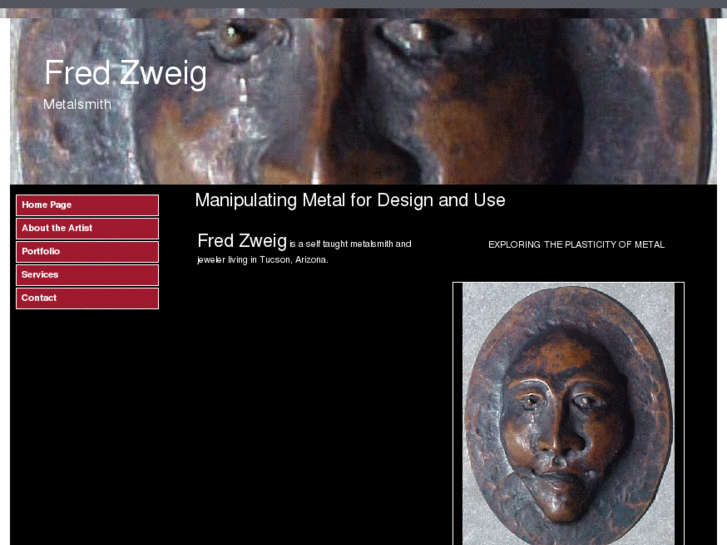Click the text 'is a self taught metalsmith and'

click(351, 244)
